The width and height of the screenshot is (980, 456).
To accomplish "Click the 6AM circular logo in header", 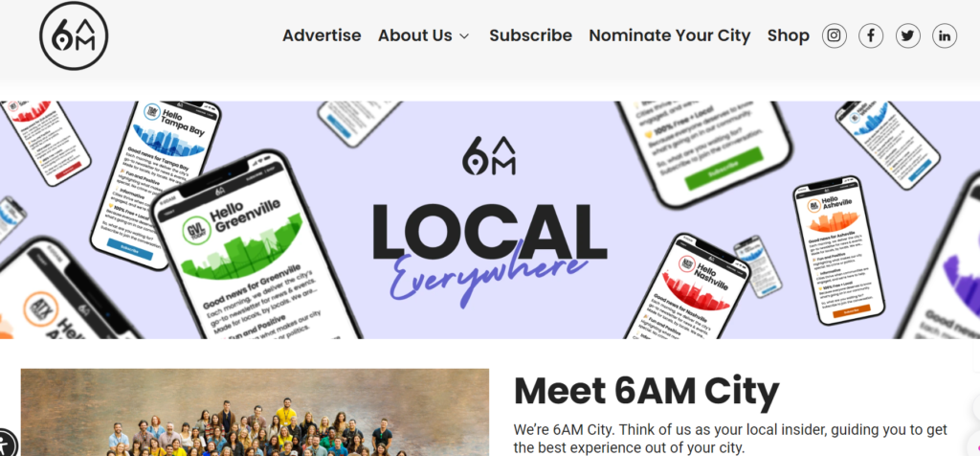I will (74, 35).
